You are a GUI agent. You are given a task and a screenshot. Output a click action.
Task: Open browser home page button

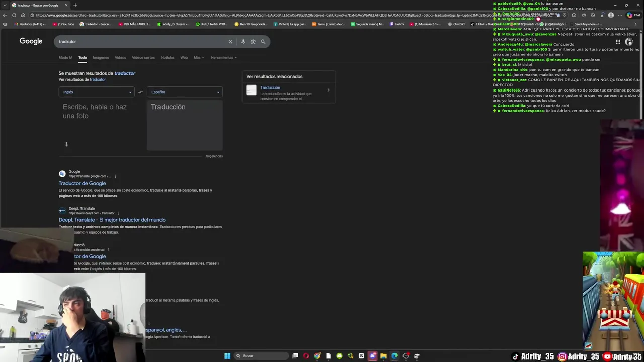point(23,15)
